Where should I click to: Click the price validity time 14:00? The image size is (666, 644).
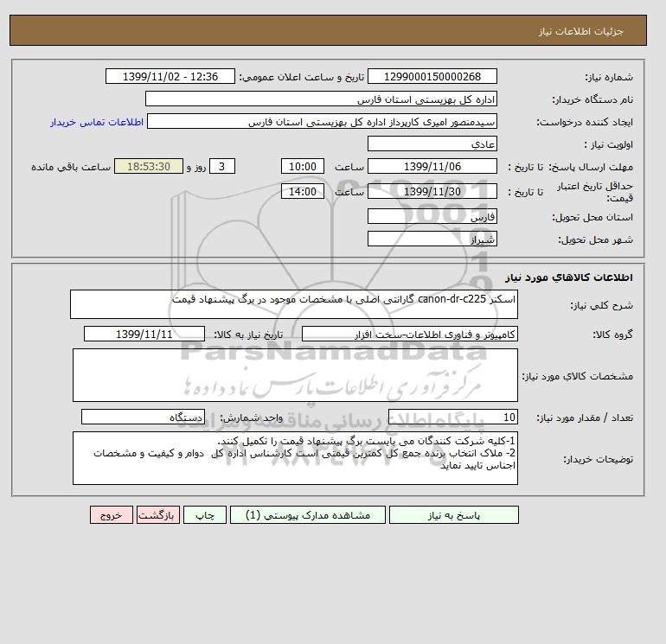[303, 191]
